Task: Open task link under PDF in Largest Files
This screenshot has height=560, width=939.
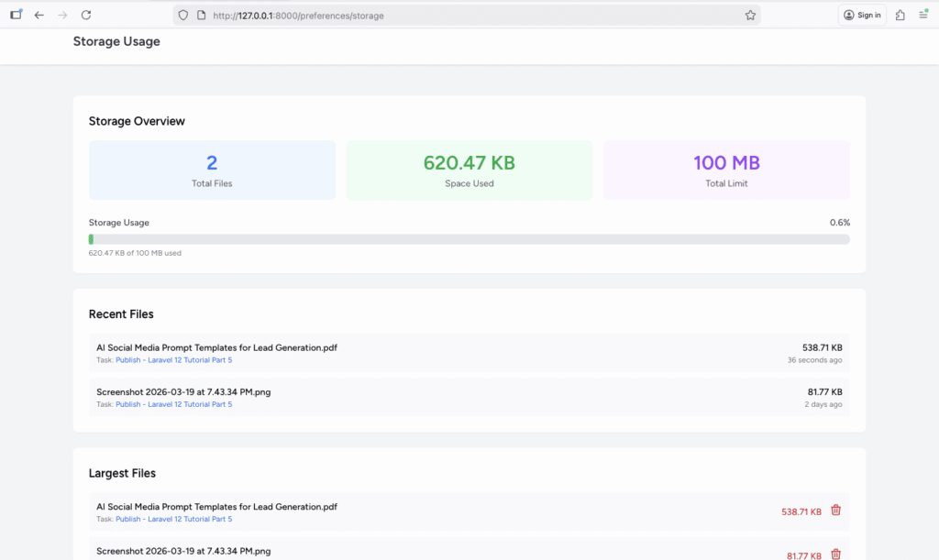Action: coord(173,519)
